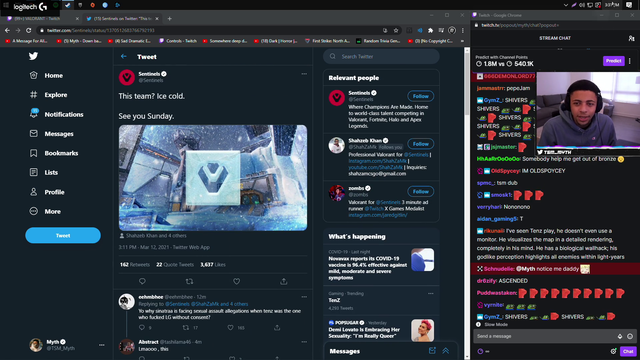Click the Search Twitter field
This screenshot has height=360, width=640.
(x=381, y=56)
